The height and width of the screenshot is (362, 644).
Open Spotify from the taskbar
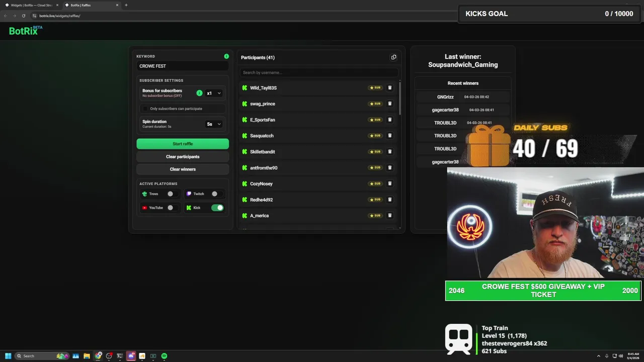click(x=164, y=356)
